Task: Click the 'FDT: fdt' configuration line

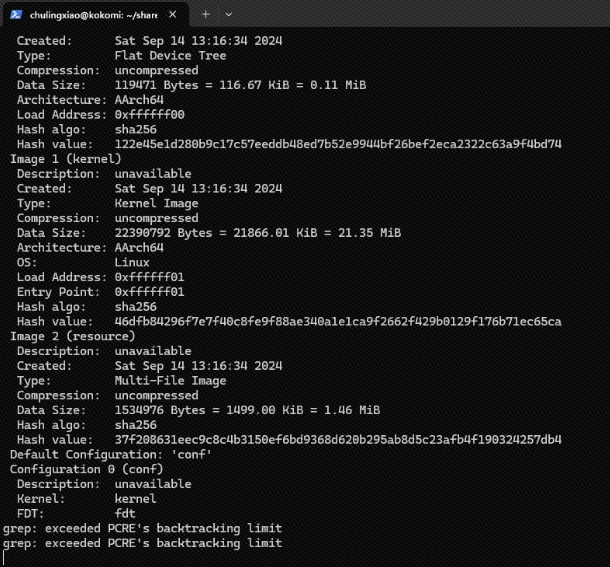Action: tap(76, 514)
